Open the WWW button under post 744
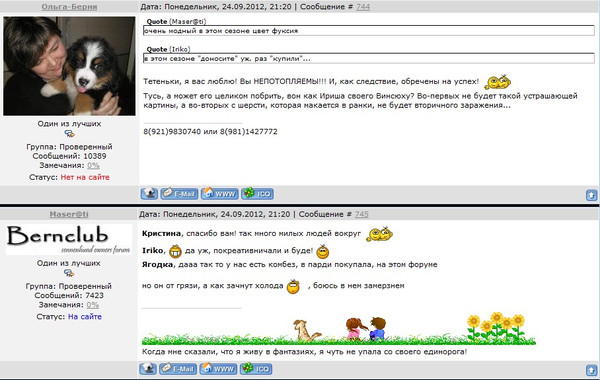The image size is (600, 380). tap(220, 194)
